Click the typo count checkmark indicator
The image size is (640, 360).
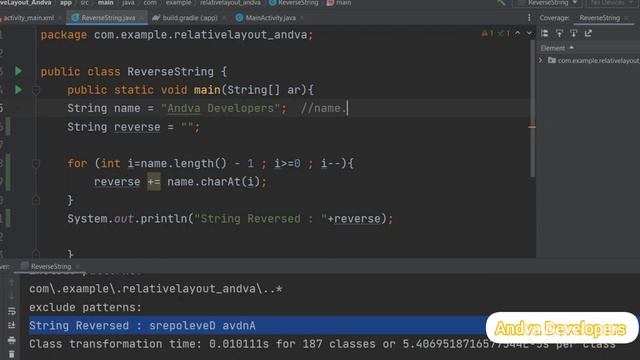[503, 33]
